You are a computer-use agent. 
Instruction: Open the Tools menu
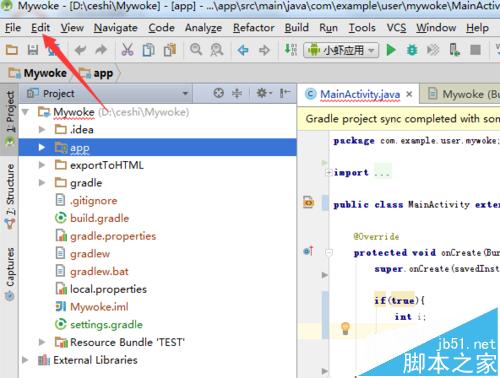click(x=362, y=28)
